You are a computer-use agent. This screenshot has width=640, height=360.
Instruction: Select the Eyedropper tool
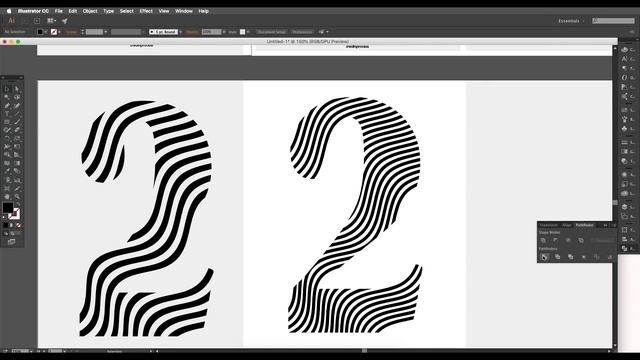point(7,171)
